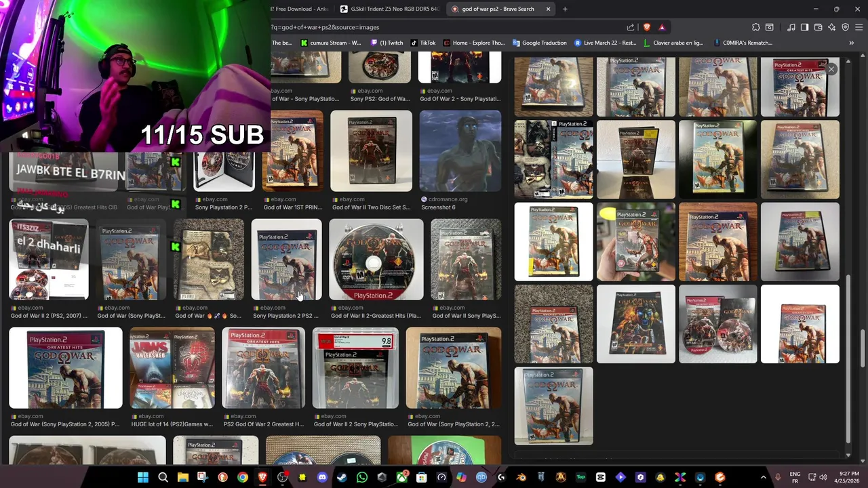The height and width of the screenshot is (488, 868).
Task: Click 'God of War II Two Disc Set S...' caption
Action: tap(371, 207)
